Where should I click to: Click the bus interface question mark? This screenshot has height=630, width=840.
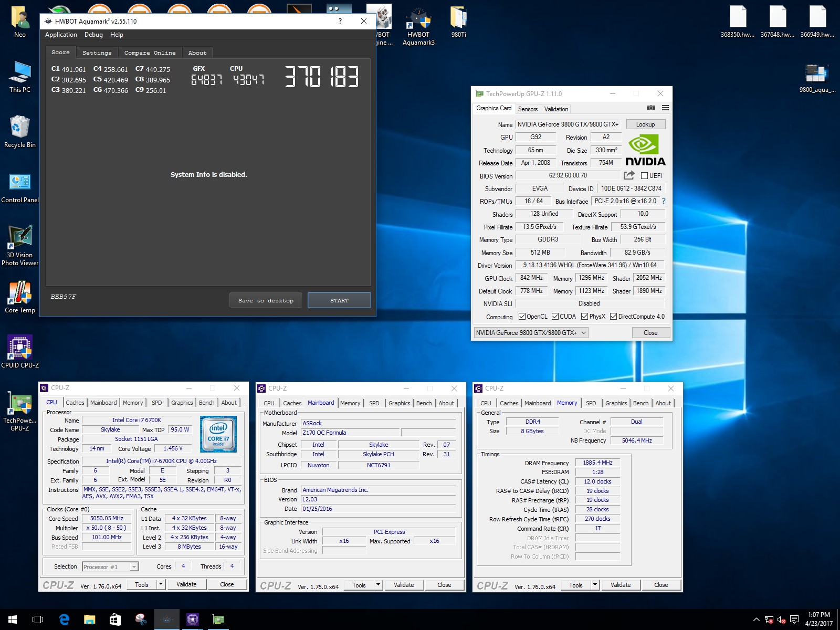[x=664, y=201]
